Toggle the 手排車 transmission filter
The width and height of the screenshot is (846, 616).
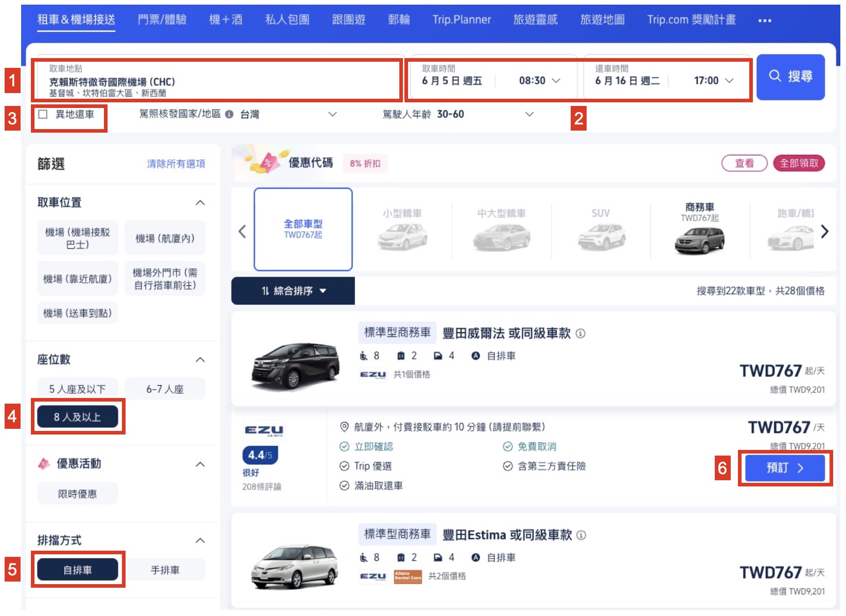pyautogui.click(x=165, y=570)
